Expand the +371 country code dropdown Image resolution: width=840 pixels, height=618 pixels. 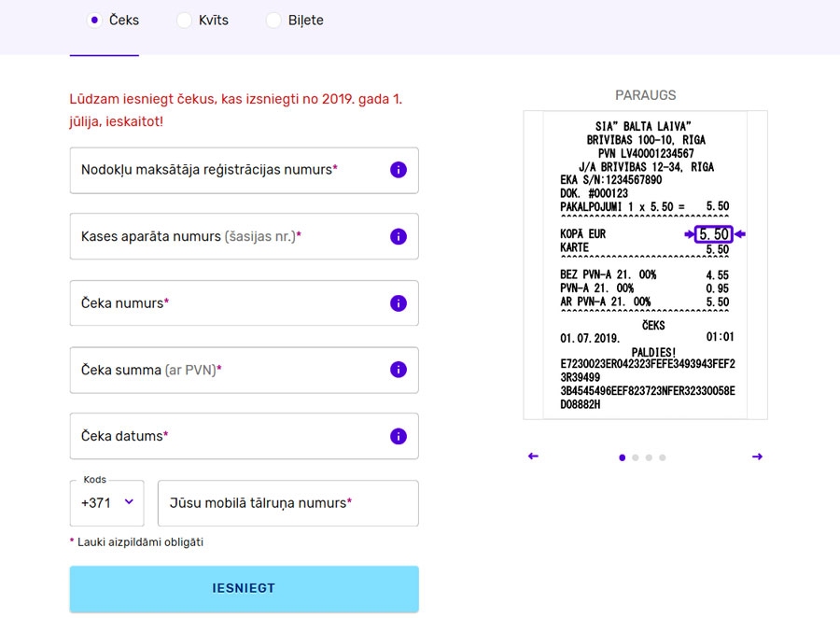click(106, 503)
